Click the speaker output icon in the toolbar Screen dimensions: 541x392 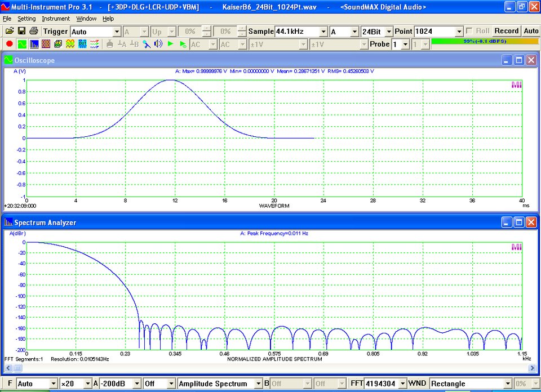(158, 44)
